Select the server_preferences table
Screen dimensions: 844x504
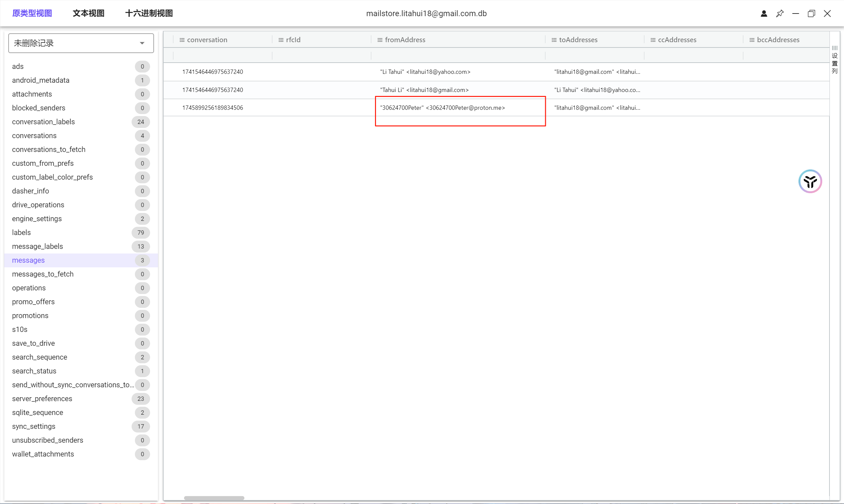(42, 399)
